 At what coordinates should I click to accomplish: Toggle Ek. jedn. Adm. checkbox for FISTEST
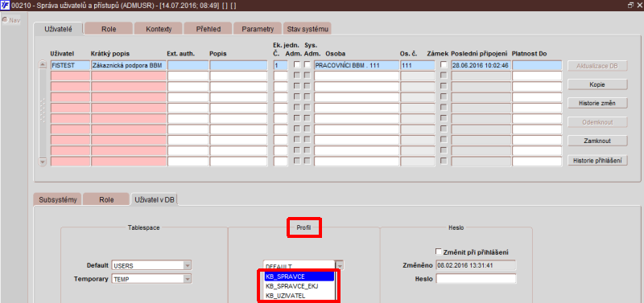pos(296,65)
